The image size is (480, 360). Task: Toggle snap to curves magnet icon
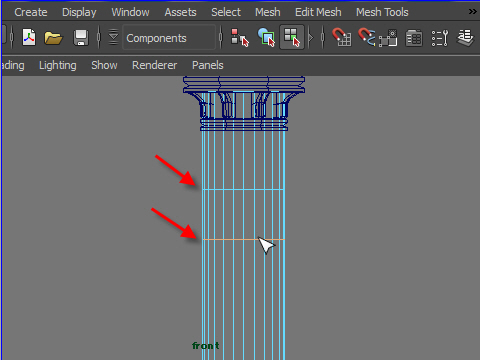point(367,37)
